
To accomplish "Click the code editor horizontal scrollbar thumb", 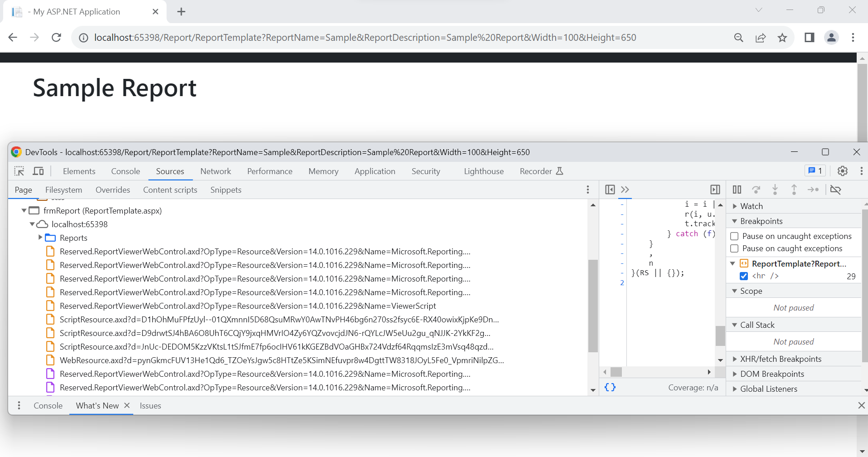I will pyautogui.click(x=616, y=372).
